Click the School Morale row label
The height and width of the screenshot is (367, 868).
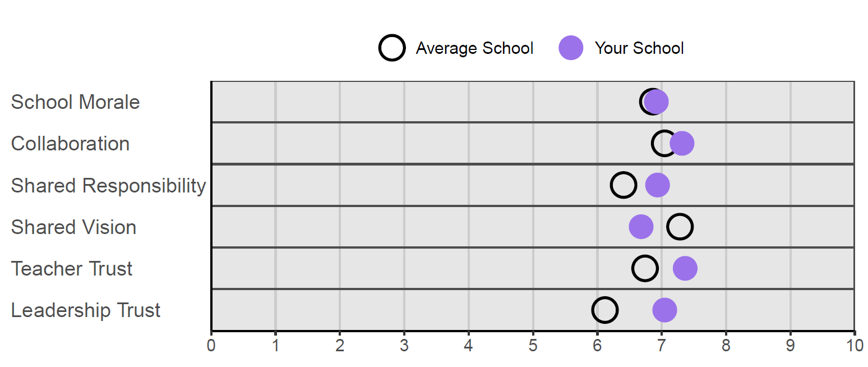[x=75, y=102]
